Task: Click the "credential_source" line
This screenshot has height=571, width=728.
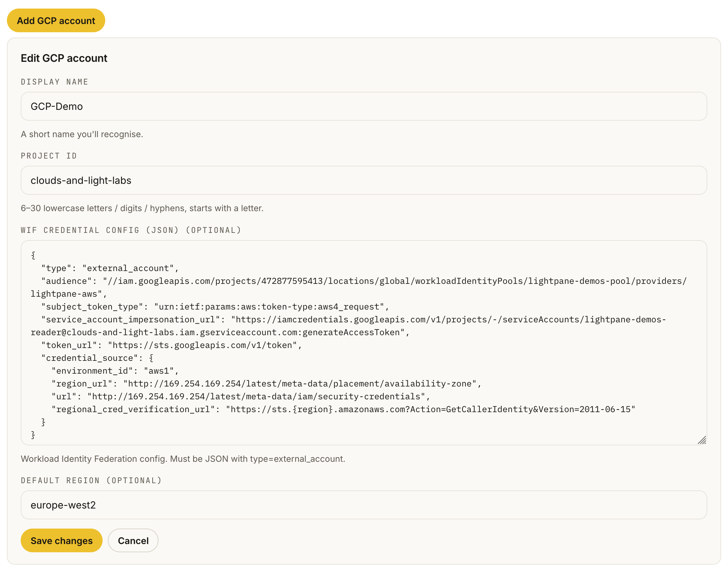Action: pos(97,358)
